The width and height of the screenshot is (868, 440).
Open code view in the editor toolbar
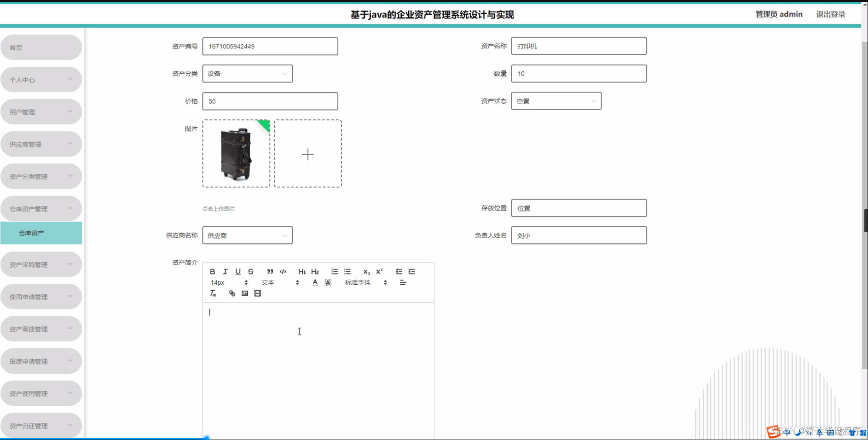[283, 271]
